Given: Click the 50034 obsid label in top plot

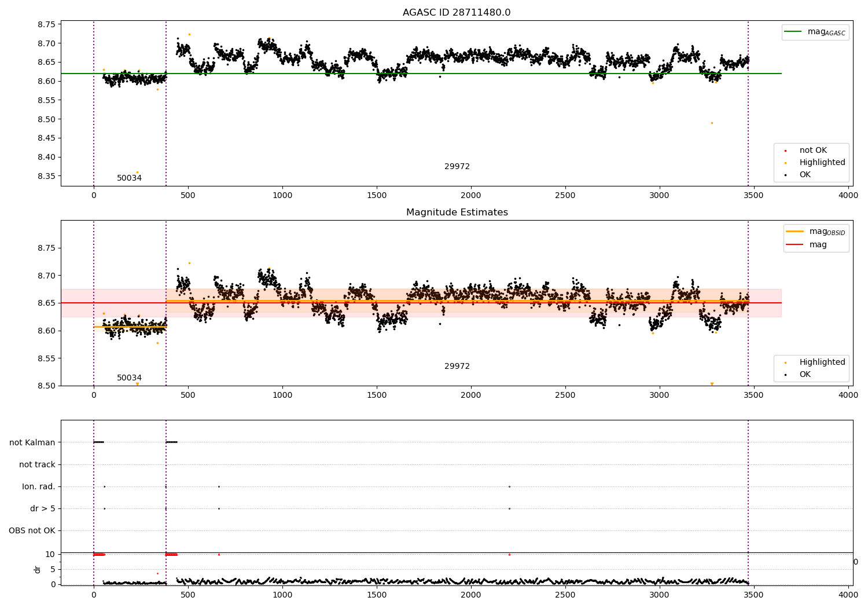Looking at the screenshot, I should tap(129, 178).
